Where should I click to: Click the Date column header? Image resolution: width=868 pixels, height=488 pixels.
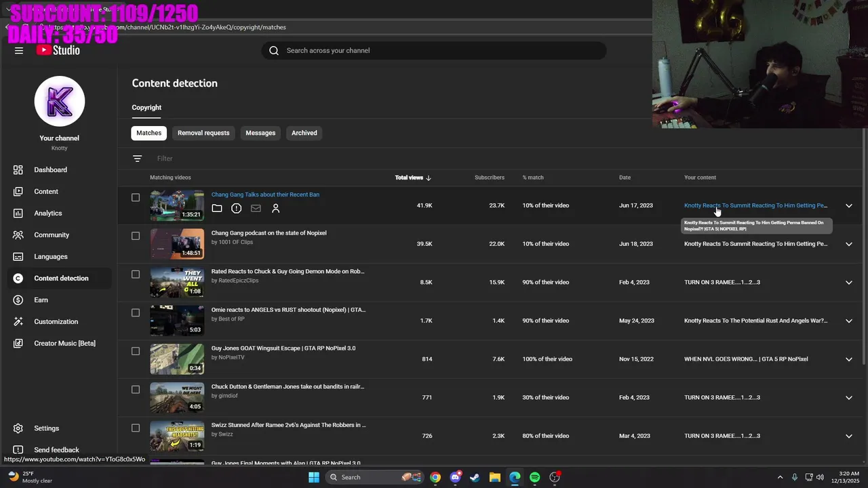click(625, 178)
